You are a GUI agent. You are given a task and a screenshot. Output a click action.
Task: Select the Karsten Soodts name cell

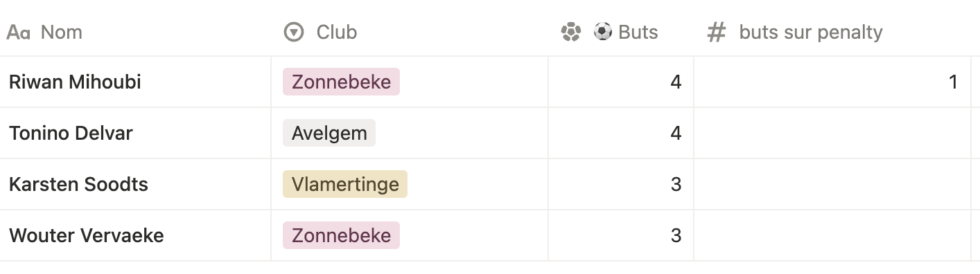pyautogui.click(x=135, y=184)
